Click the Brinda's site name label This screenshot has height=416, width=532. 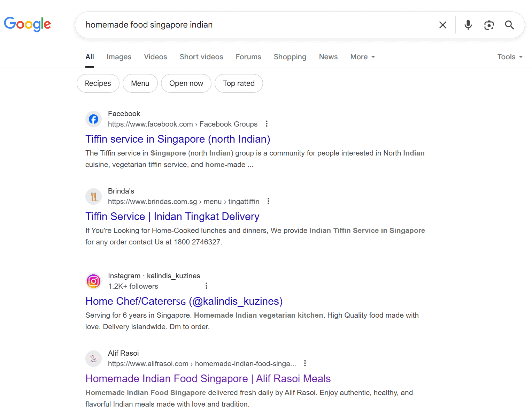point(121,191)
